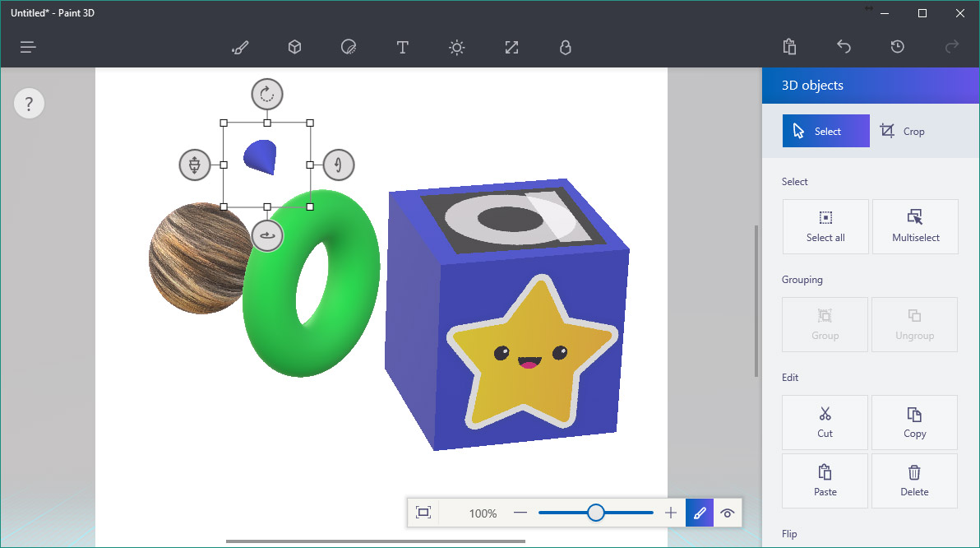Click the Undo icon

pos(844,47)
